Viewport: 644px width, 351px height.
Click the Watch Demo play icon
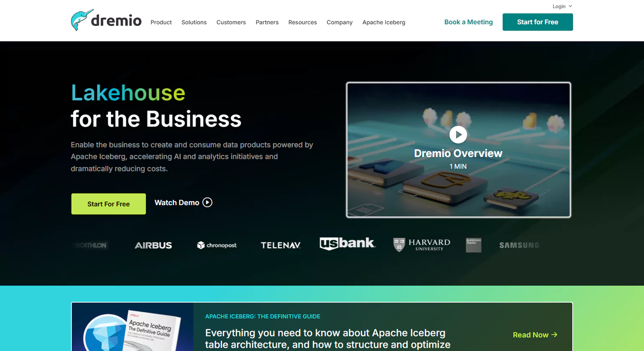(x=207, y=203)
